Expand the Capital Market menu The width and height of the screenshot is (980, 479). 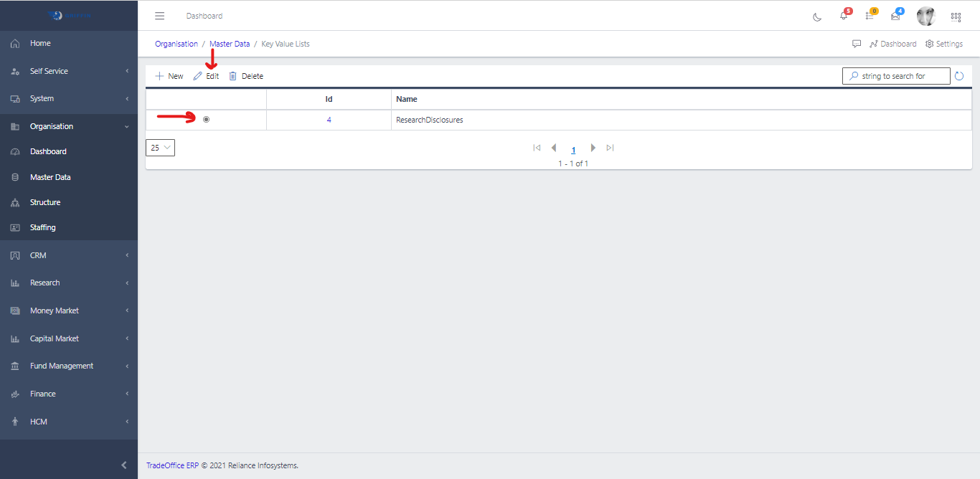pyautogui.click(x=69, y=338)
